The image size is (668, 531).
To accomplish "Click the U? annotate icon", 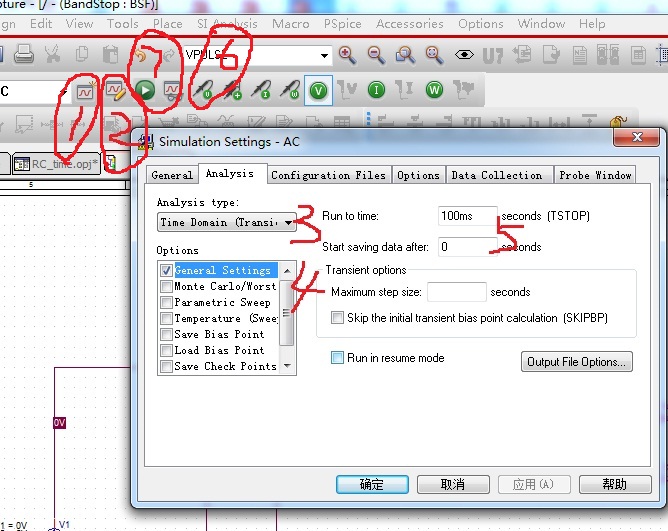I will point(492,55).
